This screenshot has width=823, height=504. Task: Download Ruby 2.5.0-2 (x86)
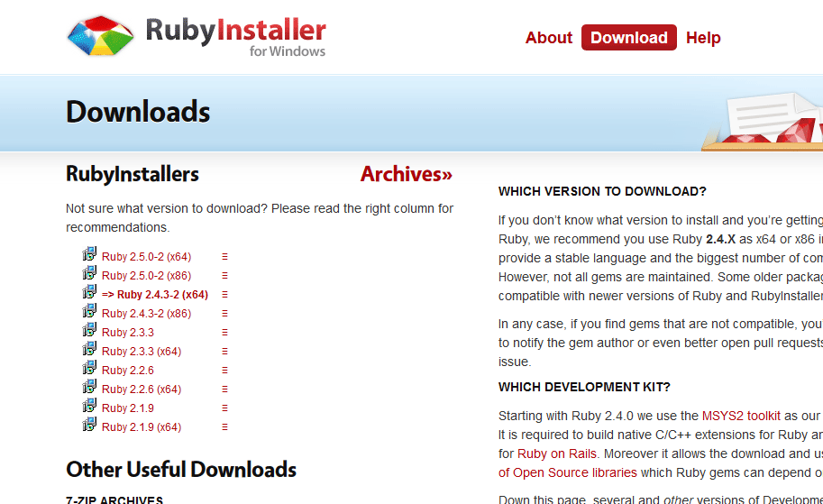tap(146, 276)
